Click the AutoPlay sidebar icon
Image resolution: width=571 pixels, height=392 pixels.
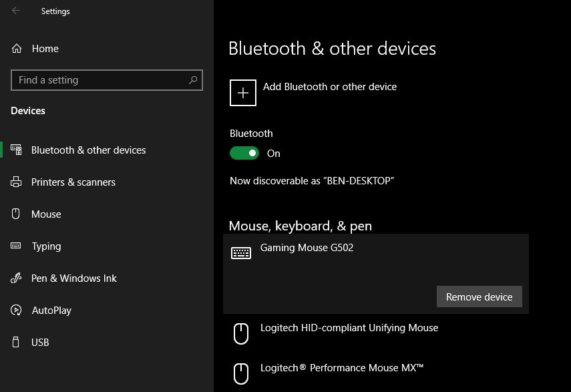click(17, 310)
